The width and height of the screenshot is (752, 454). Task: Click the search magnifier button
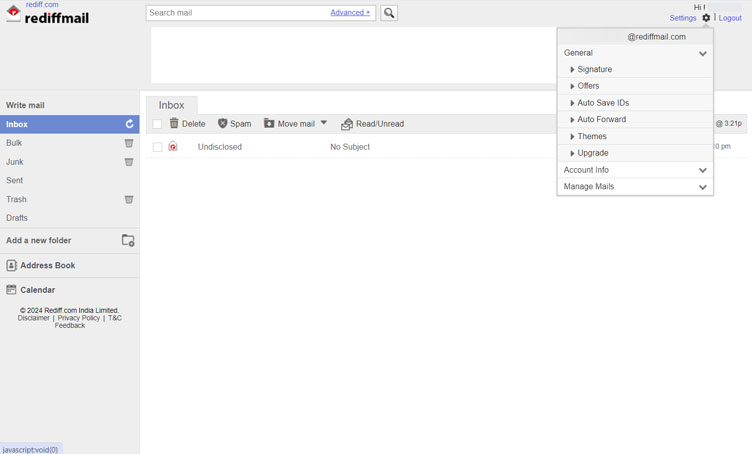(x=389, y=13)
